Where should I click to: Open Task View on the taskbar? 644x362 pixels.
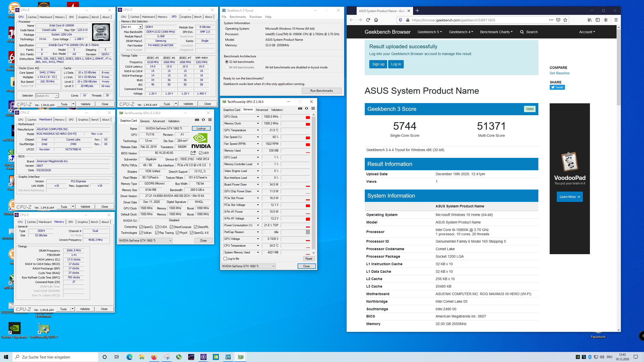(x=117, y=357)
